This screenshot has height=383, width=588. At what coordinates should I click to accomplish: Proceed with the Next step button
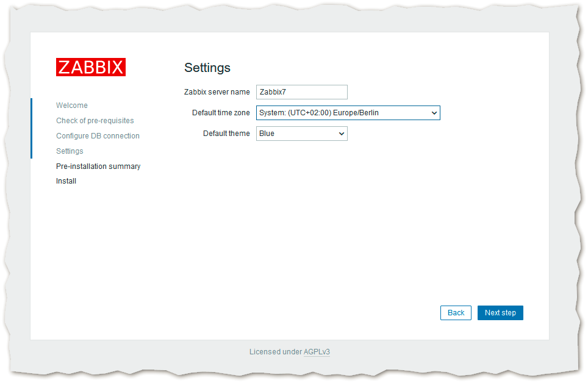tap(500, 313)
